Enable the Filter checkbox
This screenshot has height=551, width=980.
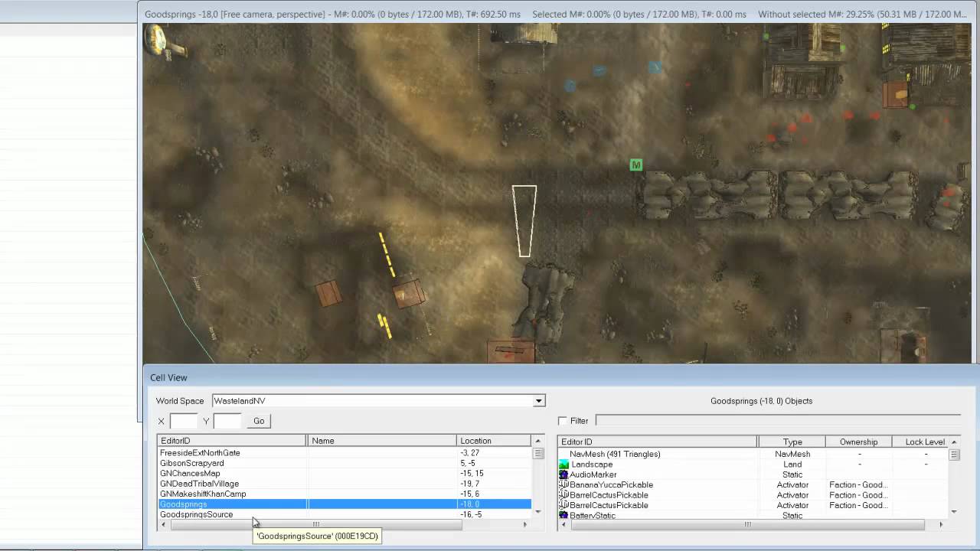pos(563,421)
